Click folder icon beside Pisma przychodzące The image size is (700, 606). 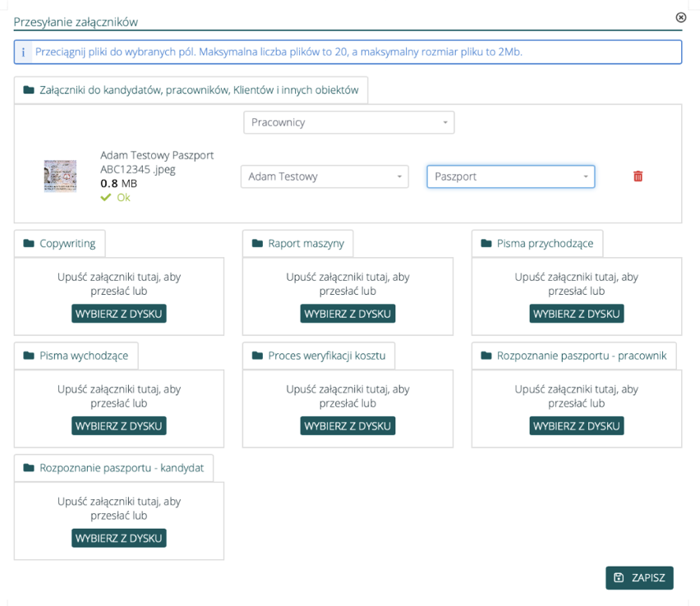tap(486, 244)
